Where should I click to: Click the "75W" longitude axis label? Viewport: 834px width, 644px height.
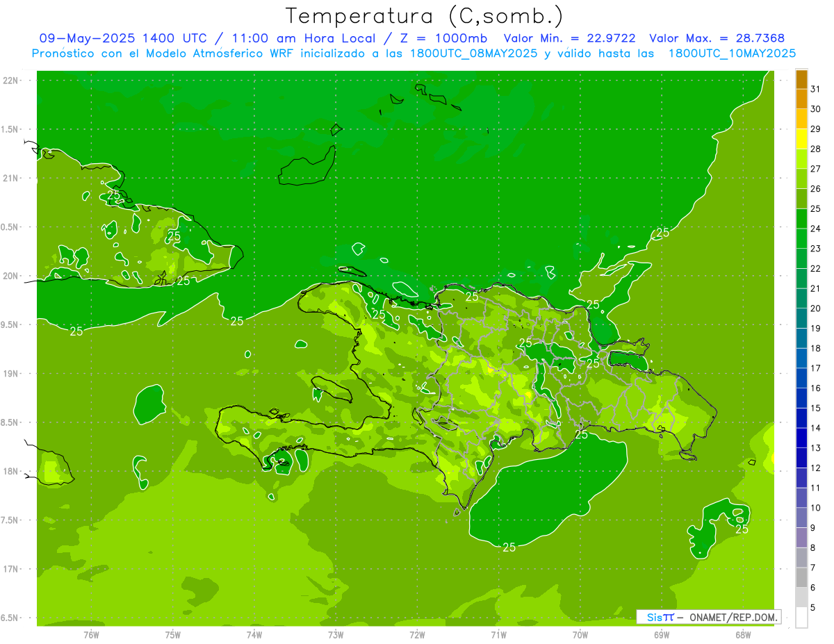(173, 635)
